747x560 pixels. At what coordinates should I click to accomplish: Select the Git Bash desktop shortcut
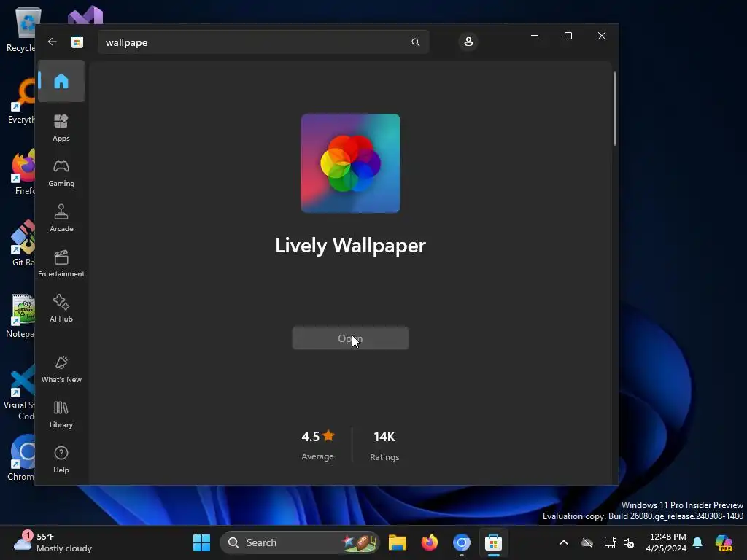(x=23, y=244)
